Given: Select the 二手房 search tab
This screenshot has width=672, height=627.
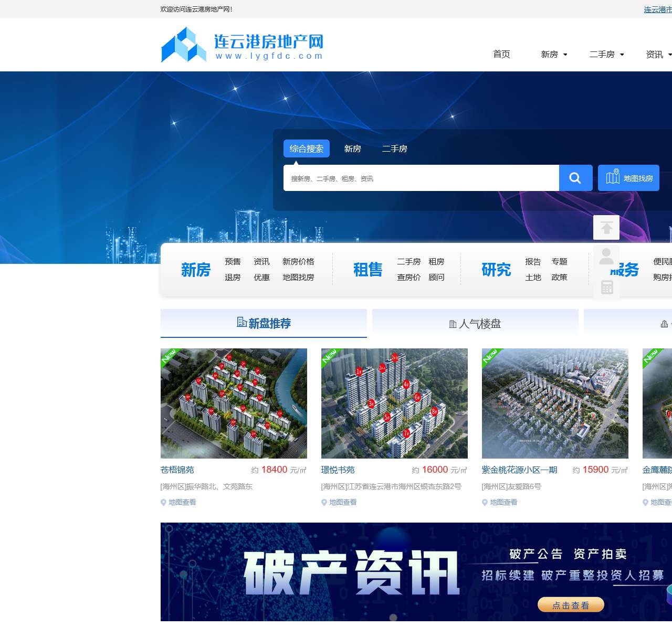Looking at the screenshot, I should coord(395,148).
